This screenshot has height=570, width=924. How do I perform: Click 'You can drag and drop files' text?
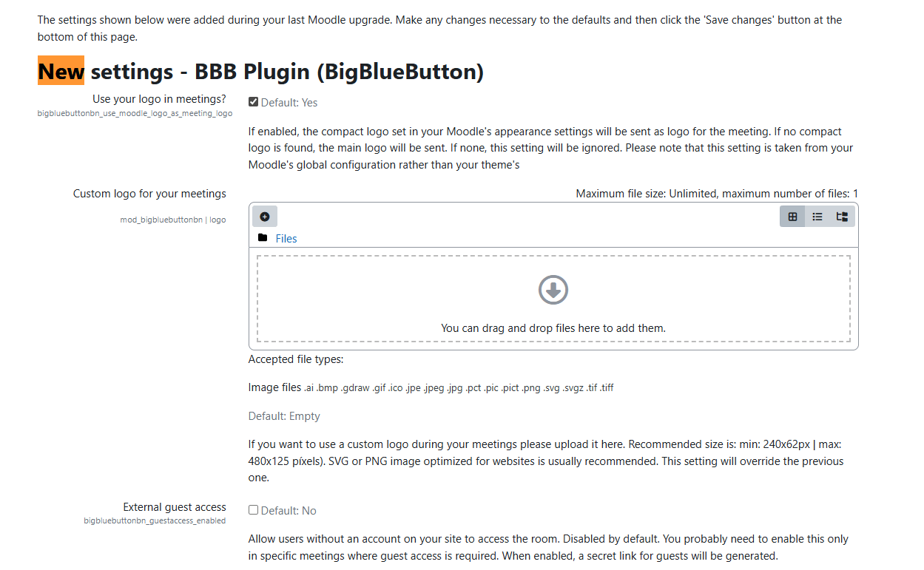[553, 328]
